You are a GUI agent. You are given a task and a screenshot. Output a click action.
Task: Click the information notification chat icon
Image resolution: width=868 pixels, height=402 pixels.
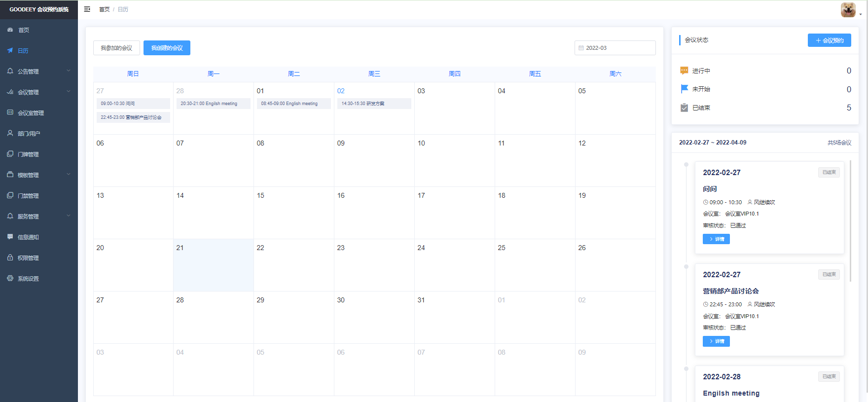tap(10, 237)
